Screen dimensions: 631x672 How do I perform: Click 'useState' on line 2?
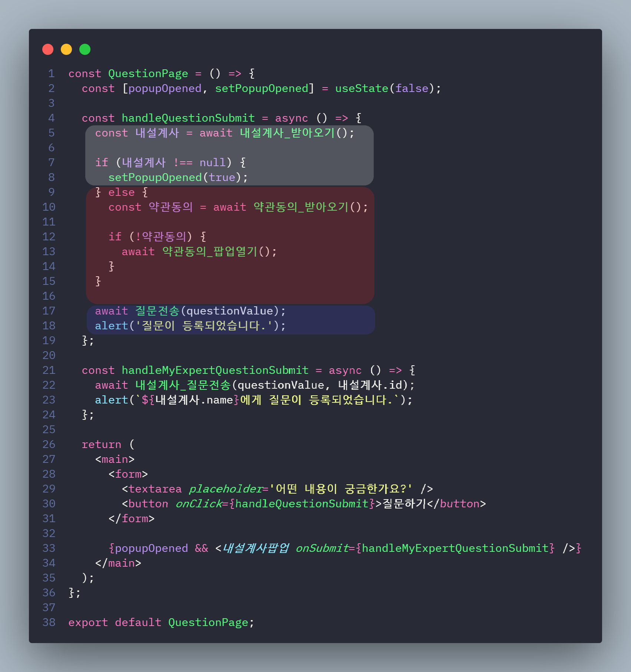pos(361,89)
